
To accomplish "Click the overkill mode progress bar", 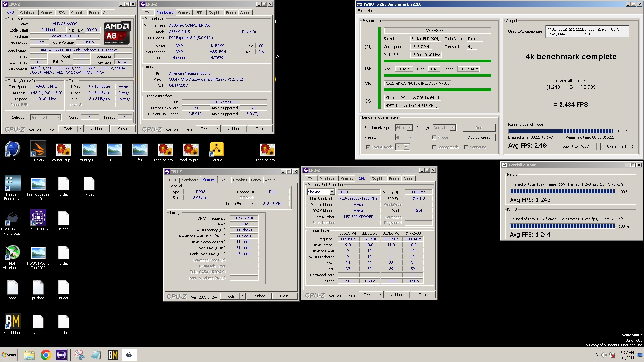I will tap(561, 131).
